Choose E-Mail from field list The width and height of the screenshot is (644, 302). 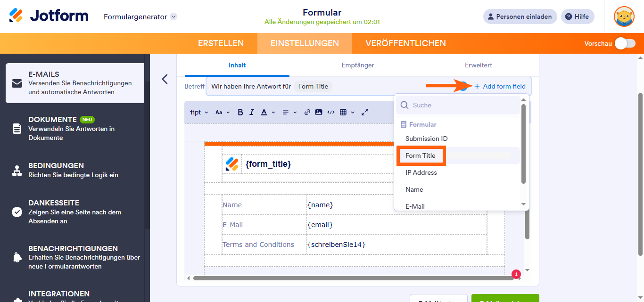(415, 206)
